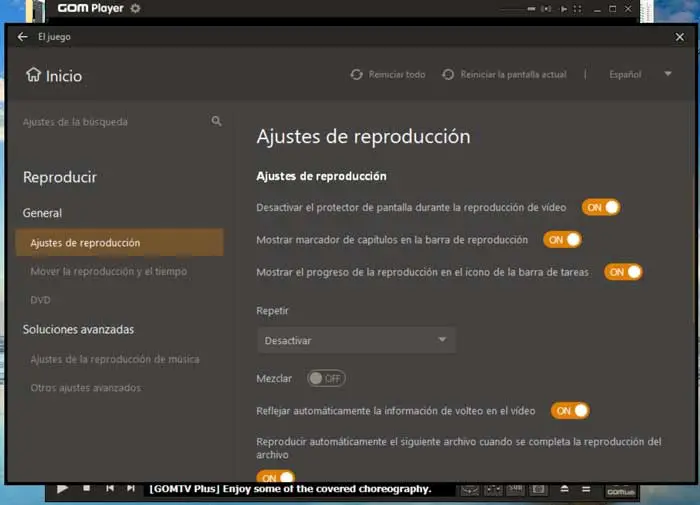Click the Reiniciar todo text label
Image resolution: width=700 pixels, height=505 pixels.
point(397,75)
